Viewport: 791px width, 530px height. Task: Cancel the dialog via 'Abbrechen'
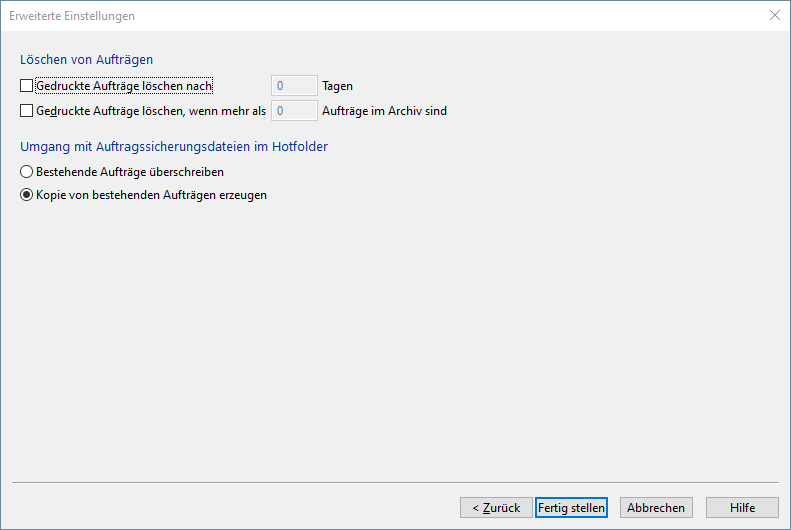click(656, 508)
